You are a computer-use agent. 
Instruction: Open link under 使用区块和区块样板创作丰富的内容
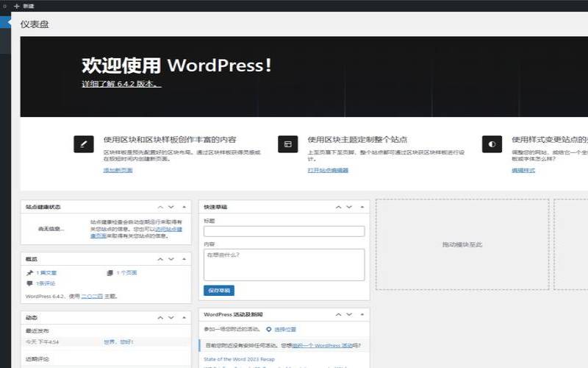[118, 170]
